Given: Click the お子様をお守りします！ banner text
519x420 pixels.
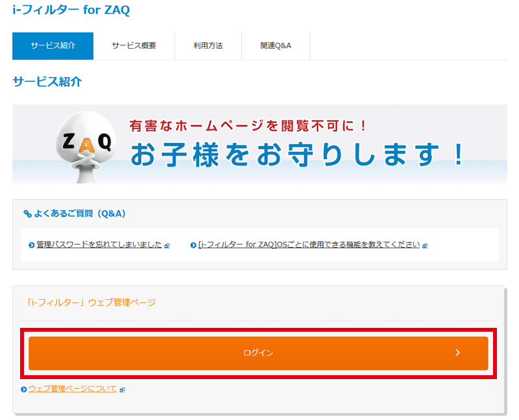Looking at the screenshot, I should tap(296, 154).
